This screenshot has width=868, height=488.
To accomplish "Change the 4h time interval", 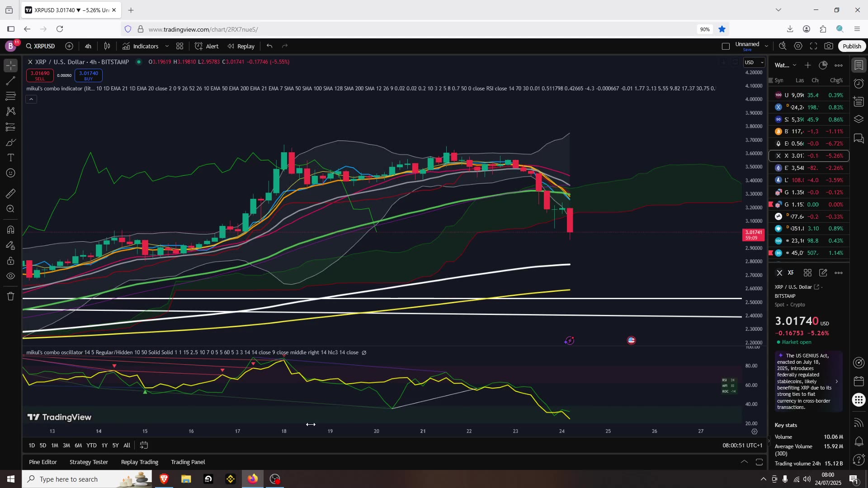I will coord(88,46).
